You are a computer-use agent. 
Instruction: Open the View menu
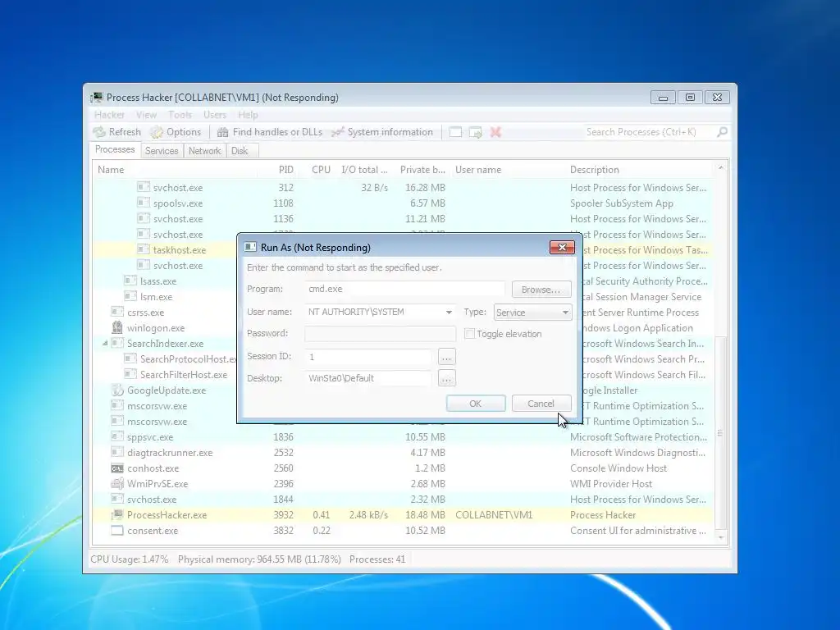(x=146, y=115)
